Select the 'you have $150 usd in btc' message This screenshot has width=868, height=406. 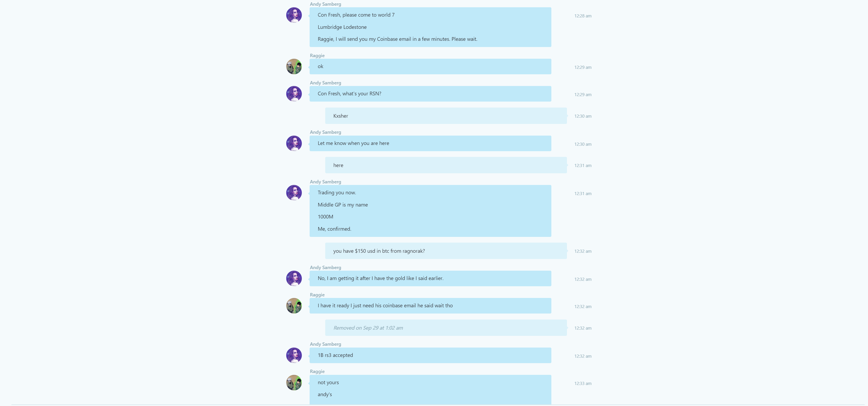[x=446, y=251]
